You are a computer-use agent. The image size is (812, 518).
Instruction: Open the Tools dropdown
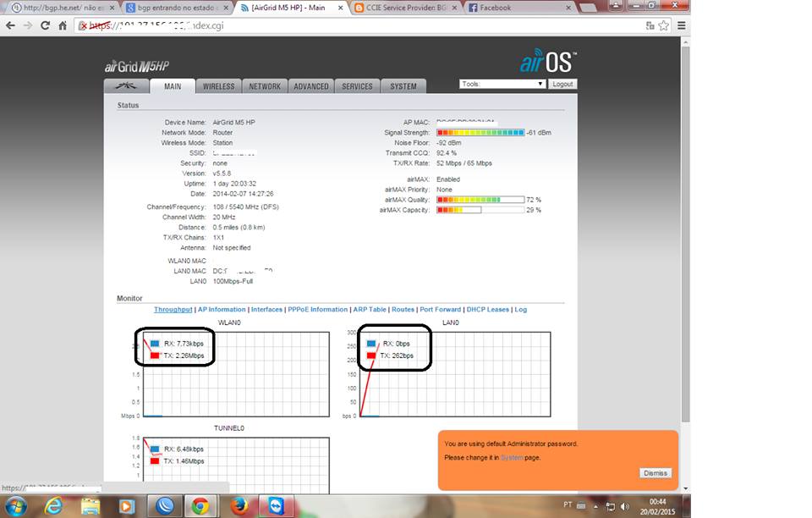click(502, 84)
